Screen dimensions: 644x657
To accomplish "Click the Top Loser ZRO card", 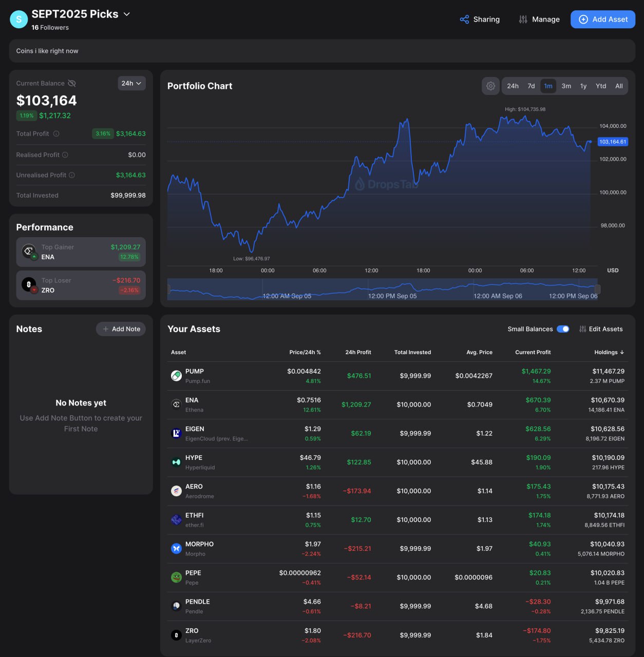I will pyautogui.click(x=81, y=285).
